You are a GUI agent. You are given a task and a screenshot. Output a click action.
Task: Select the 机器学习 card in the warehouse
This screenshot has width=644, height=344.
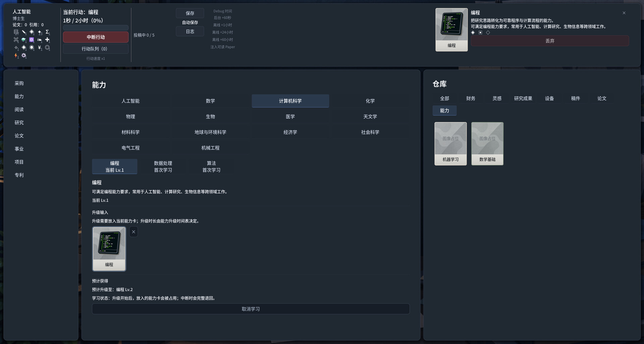[450, 144]
